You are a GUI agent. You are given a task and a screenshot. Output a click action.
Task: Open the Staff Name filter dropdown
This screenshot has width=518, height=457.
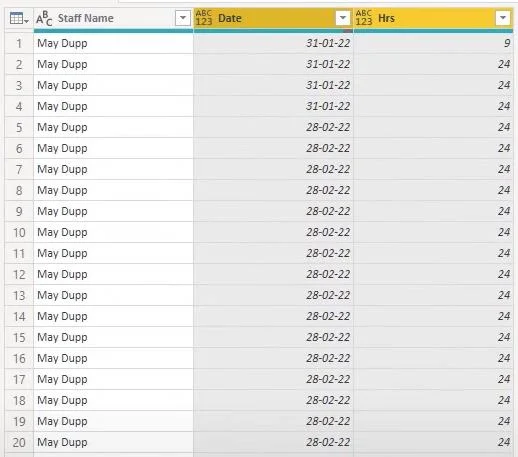coord(183,18)
